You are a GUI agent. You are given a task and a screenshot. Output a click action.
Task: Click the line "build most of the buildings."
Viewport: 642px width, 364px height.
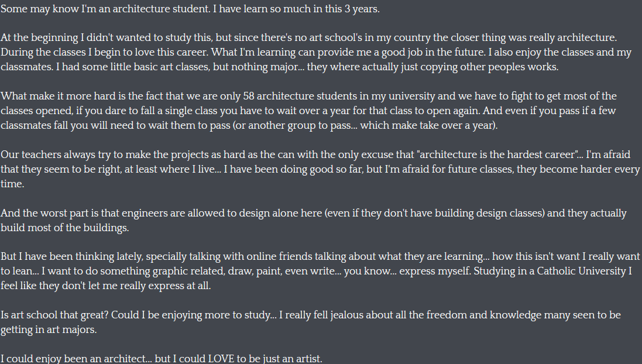pyautogui.click(x=64, y=228)
